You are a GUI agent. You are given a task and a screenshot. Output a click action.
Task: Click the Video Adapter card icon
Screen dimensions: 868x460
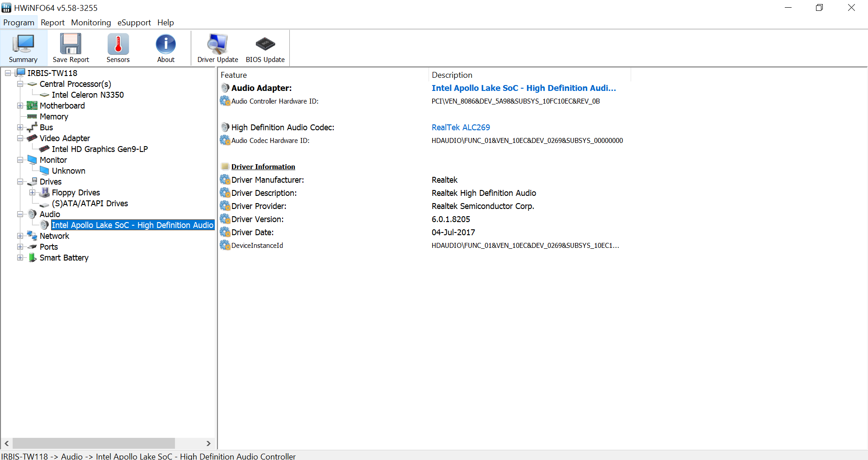pos(32,138)
